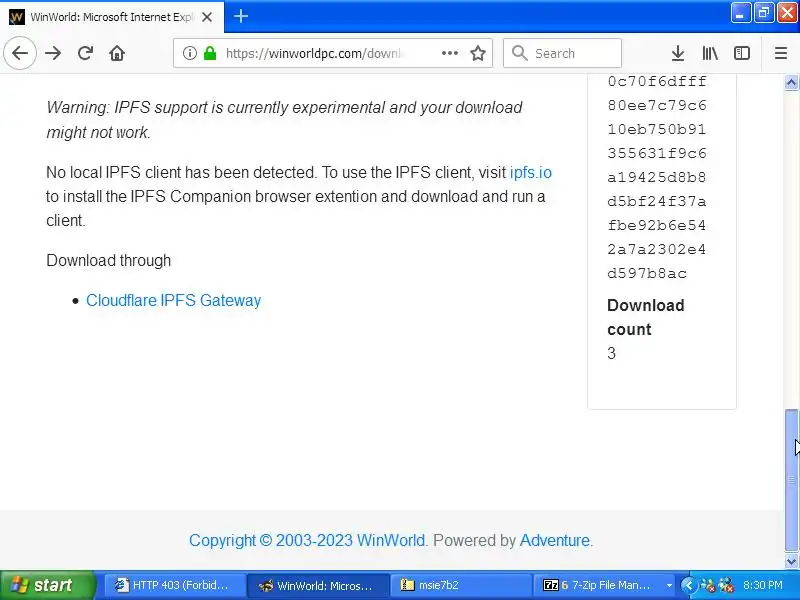Open the Firefox hamburger menu
Viewport: 800px width, 600px height.
[x=781, y=53]
